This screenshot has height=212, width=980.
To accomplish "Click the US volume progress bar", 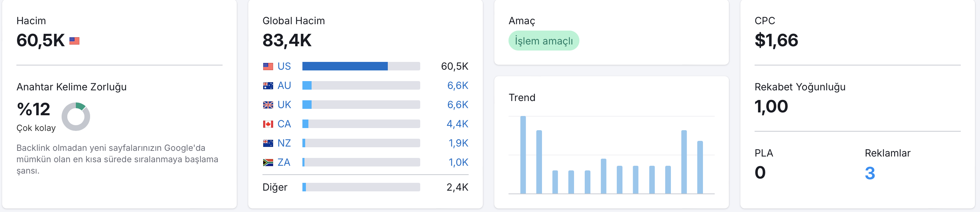I will point(361,67).
